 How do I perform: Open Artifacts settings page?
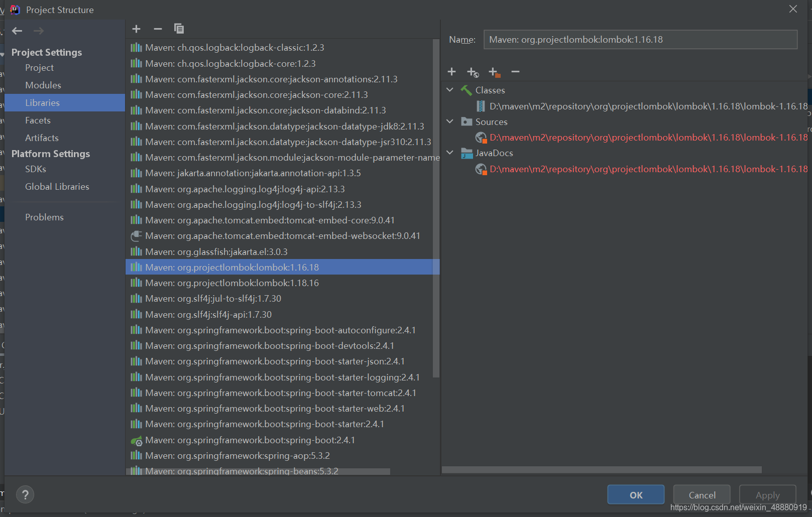pyautogui.click(x=42, y=138)
